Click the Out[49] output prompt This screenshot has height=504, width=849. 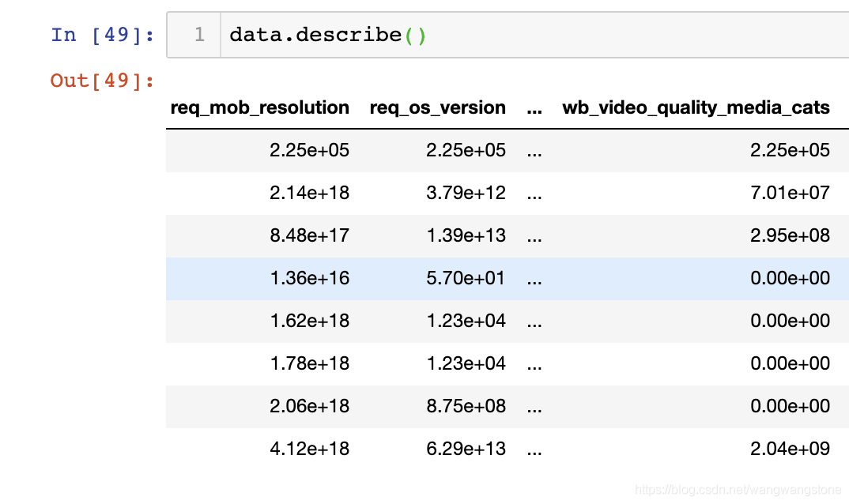pyautogui.click(x=103, y=81)
